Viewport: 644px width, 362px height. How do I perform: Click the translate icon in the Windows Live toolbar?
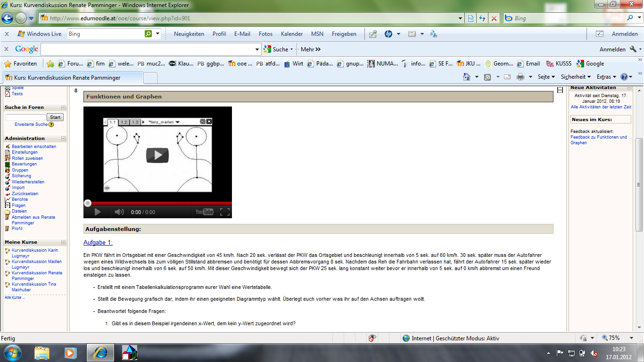click(434, 34)
